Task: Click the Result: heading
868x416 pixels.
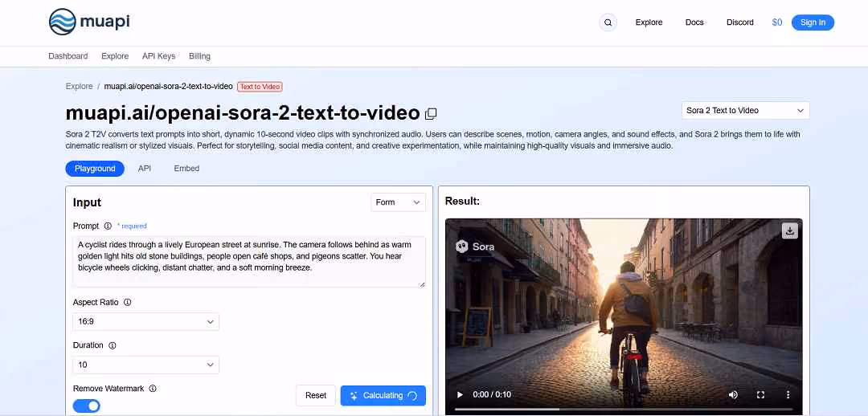Action: coord(462,202)
